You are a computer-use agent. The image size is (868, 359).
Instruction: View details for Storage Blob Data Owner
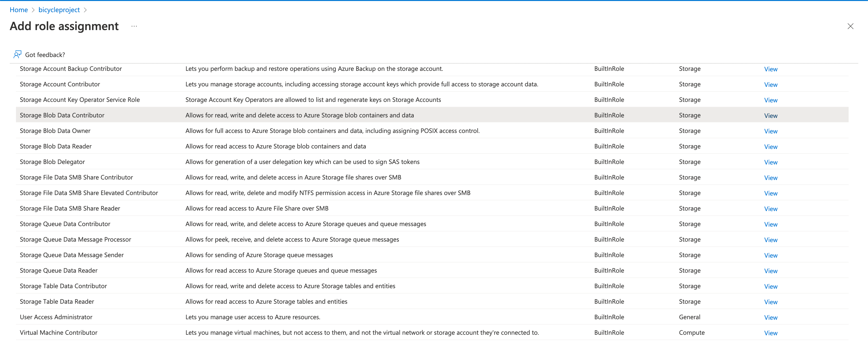tap(770, 131)
